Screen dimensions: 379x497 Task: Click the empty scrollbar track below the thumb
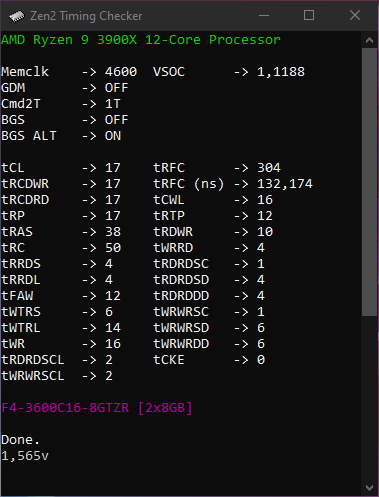click(x=369, y=398)
